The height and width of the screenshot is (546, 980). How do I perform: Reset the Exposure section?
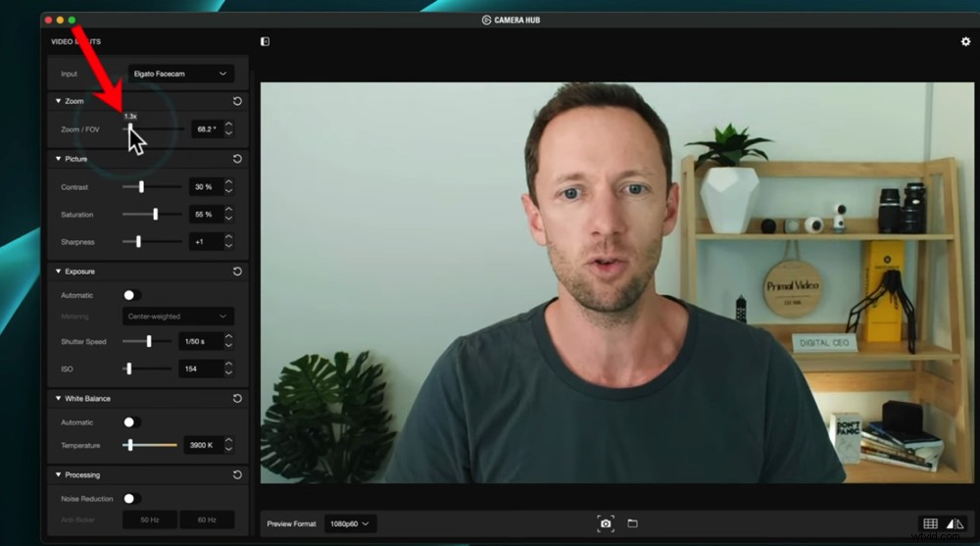[x=237, y=272]
